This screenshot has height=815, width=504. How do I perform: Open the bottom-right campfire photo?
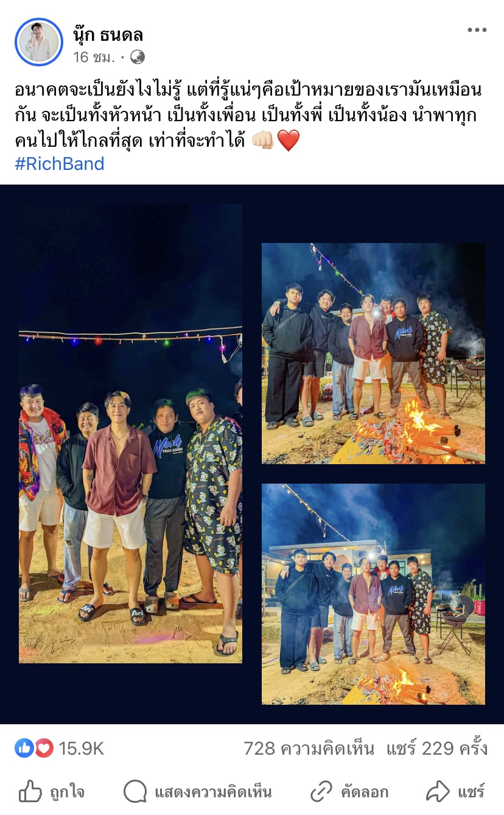click(373, 594)
